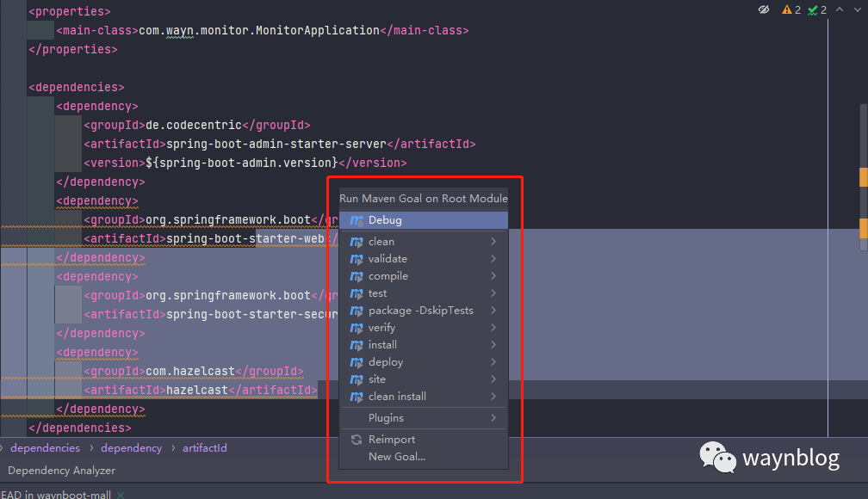This screenshot has height=499, width=868.
Task: Select package -DskipTests goal
Action: pos(420,311)
